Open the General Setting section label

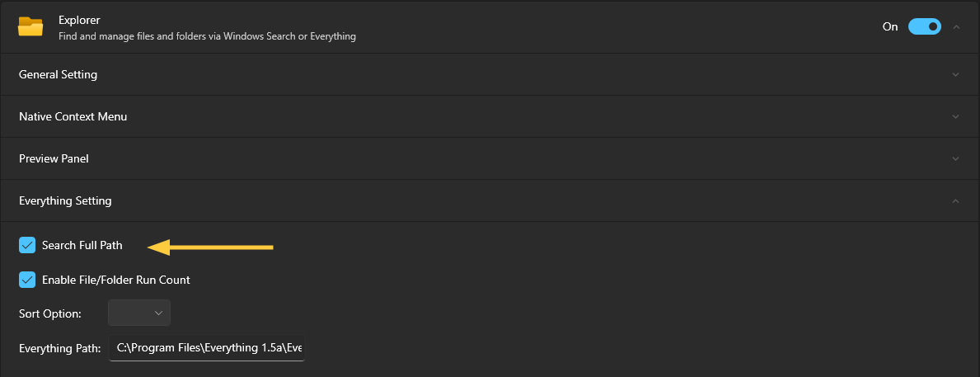[x=58, y=74]
